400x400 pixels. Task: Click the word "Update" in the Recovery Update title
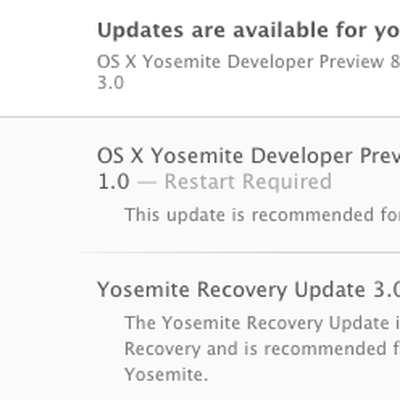(329, 290)
